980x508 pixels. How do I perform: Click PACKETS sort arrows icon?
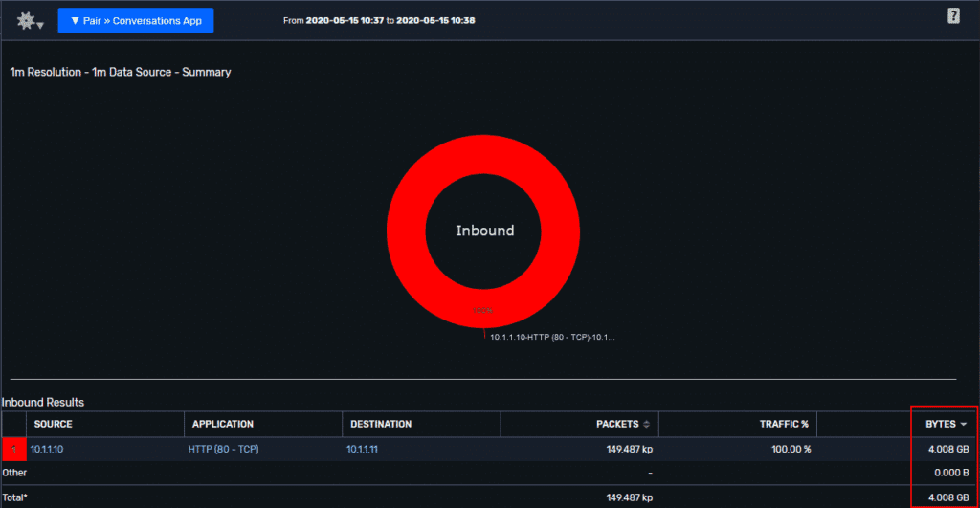point(646,424)
